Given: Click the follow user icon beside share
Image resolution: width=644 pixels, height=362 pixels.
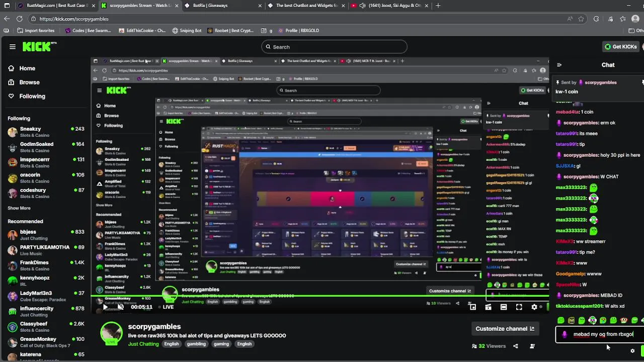Looking at the screenshot, I should (532, 346).
